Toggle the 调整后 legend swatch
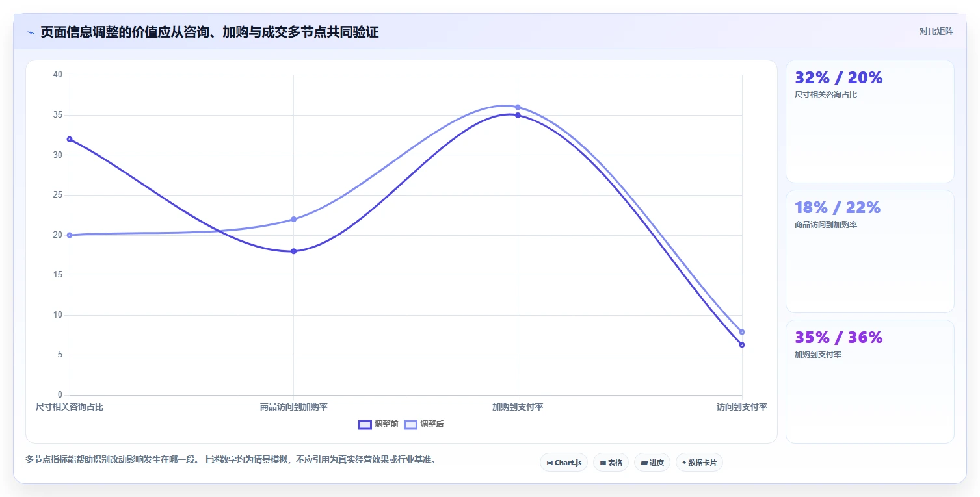 pyautogui.click(x=410, y=424)
